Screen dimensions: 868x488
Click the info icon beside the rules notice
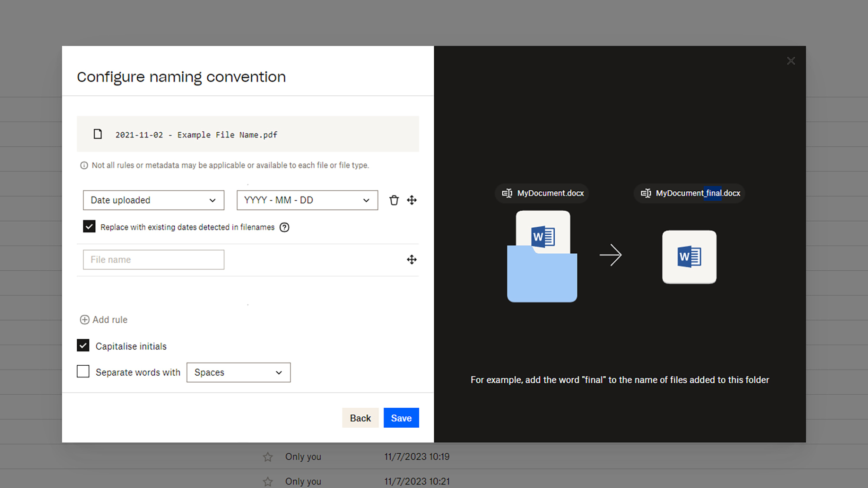(84, 165)
